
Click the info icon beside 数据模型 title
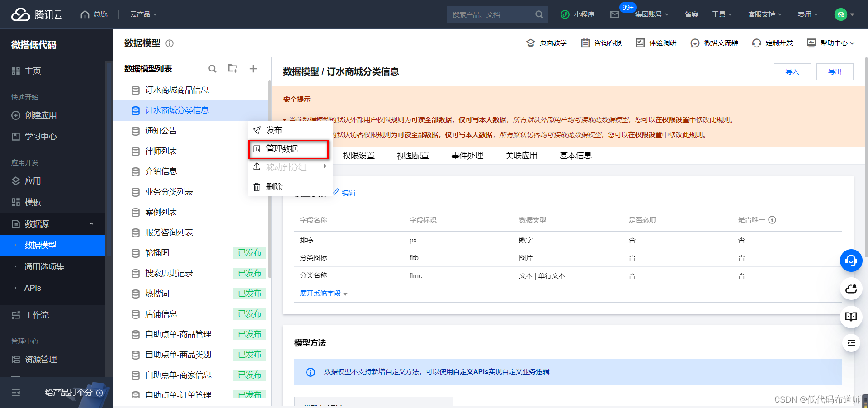(170, 43)
